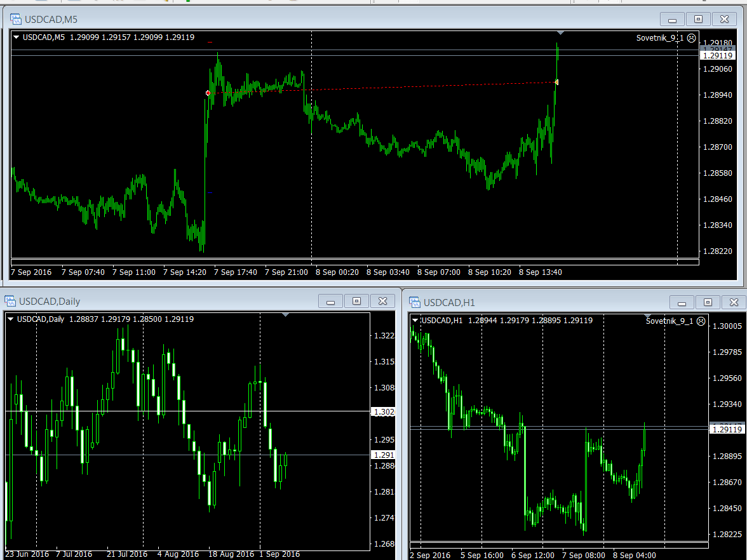Open the dropdown arrow beside USDCAD,Daily in the chart
The height and width of the screenshot is (560, 747).
coord(10,319)
